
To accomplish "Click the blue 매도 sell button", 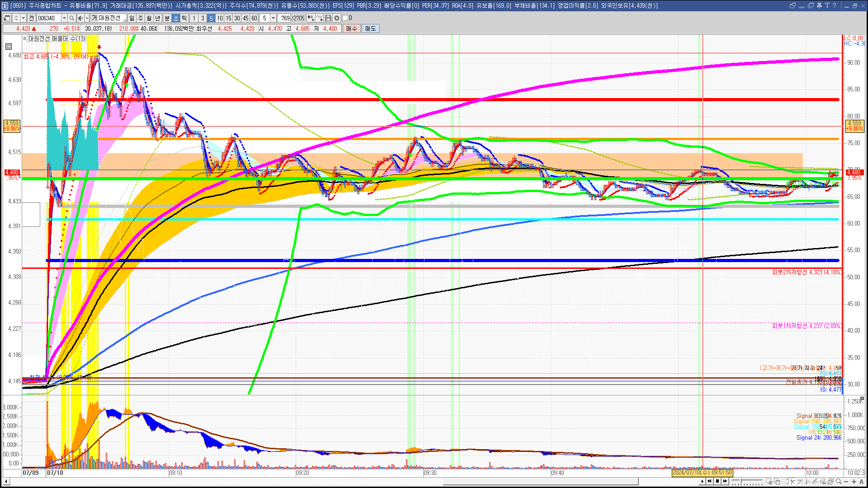I will tap(370, 28).
